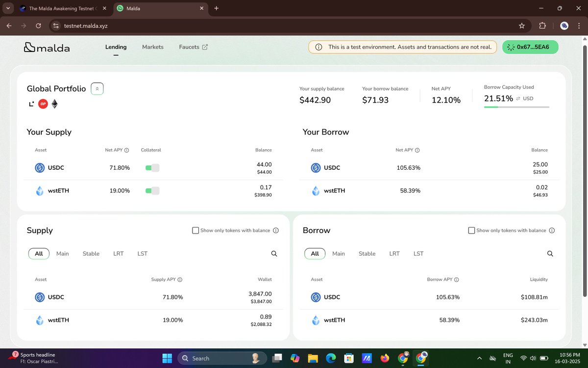Collapse the Global Portfolio section

click(97, 88)
